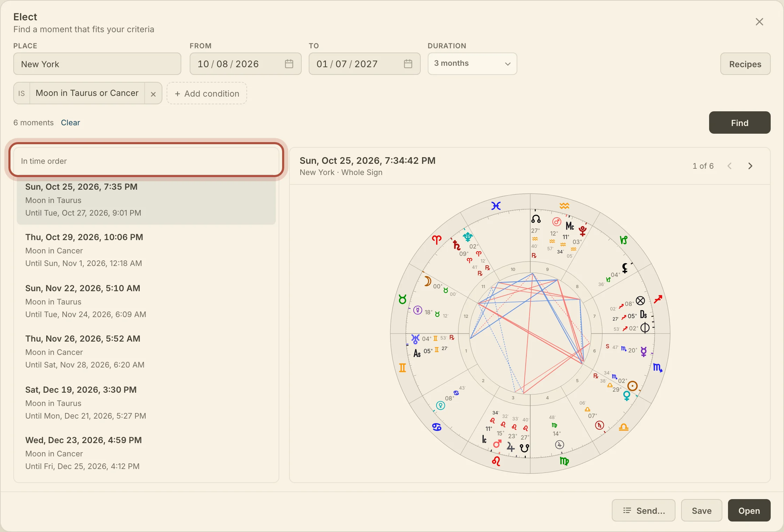
Task: Click the Pluto glyph near the MC
Action: [x=583, y=231]
